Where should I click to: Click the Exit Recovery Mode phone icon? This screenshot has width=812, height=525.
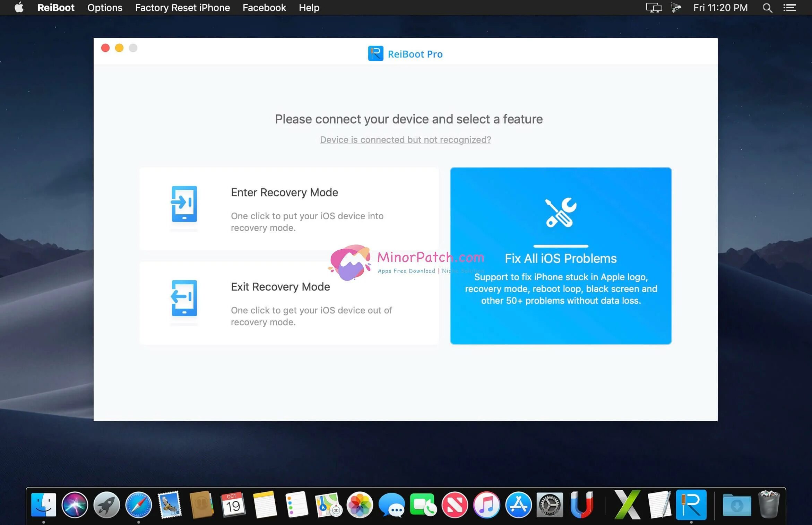[184, 298]
